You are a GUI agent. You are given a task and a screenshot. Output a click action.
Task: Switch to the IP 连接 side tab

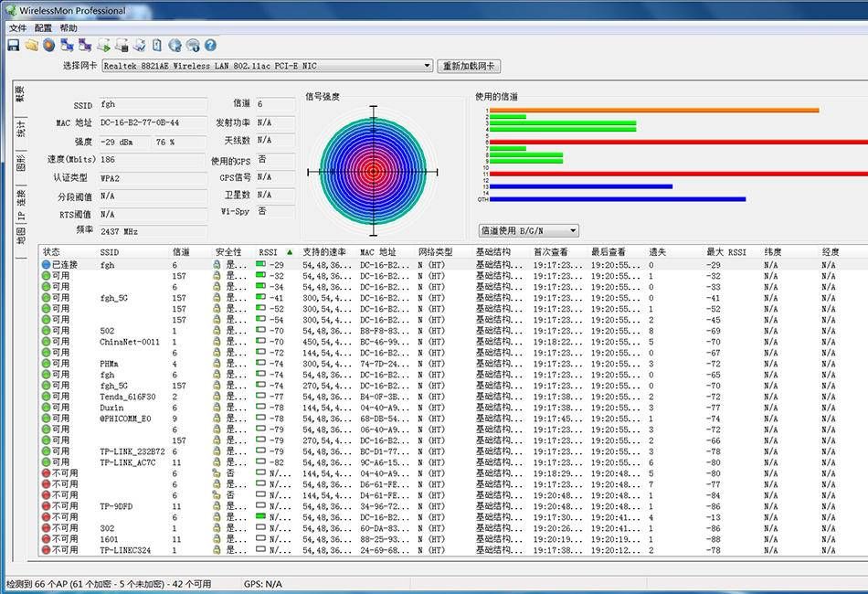(x=20, y=205)
